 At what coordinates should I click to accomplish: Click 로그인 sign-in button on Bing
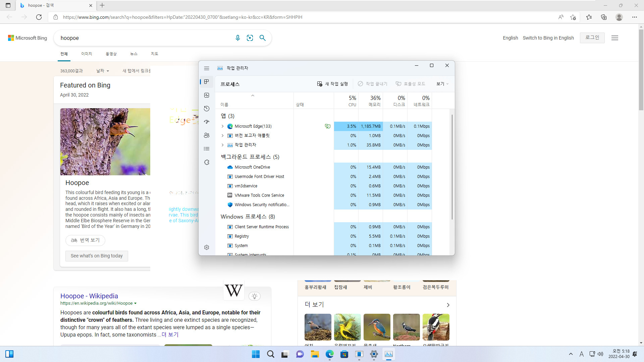click(592, 38)
